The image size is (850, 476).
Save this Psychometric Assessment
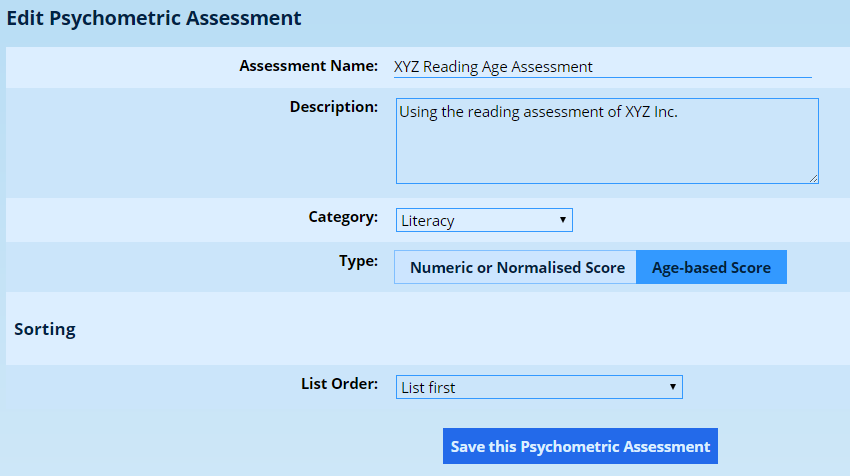580,447
